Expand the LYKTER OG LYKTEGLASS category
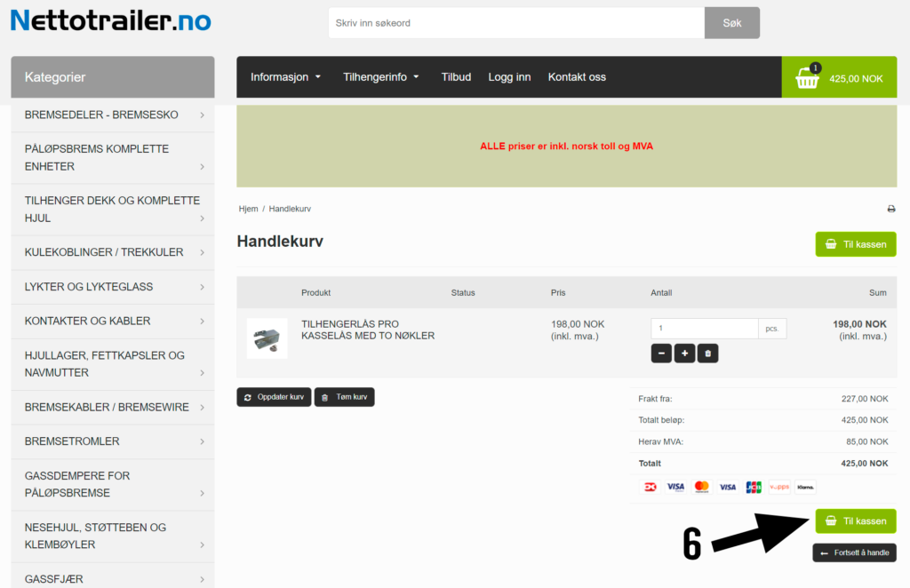The image size is (910, 588). pyautogui.click(x=113, y=287)
